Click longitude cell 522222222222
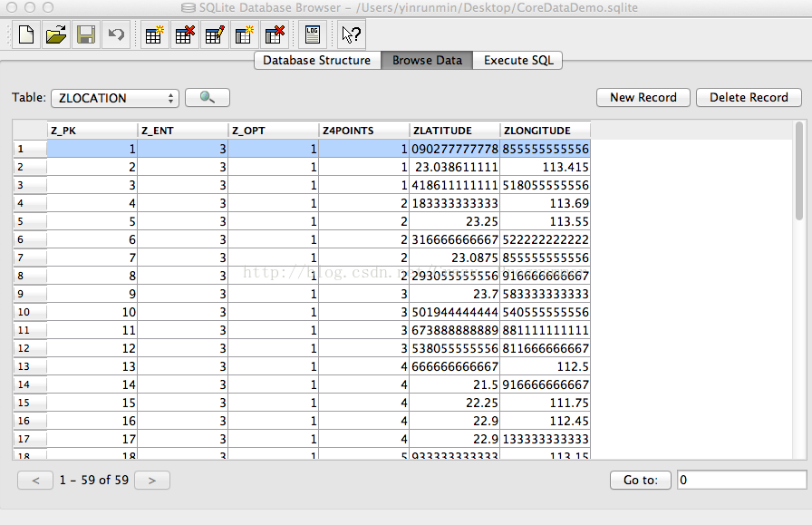The width and height of the screenshot is (812, 525). (546, 239)
